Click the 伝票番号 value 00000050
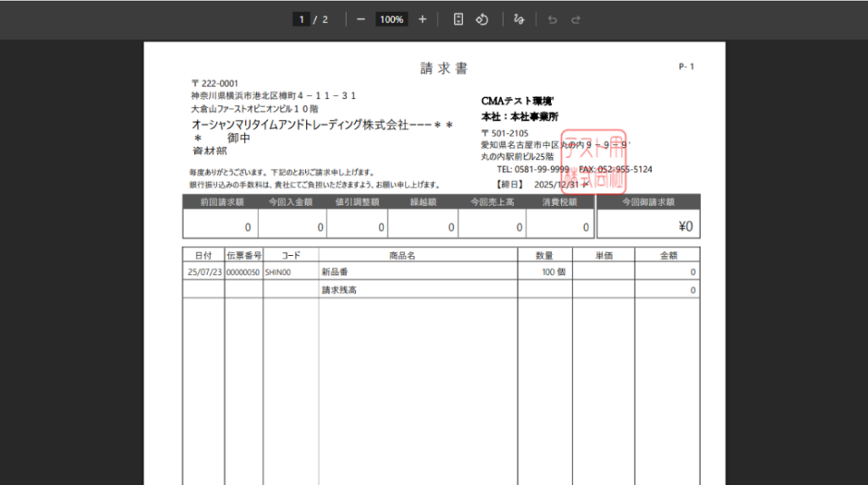Viewport: 868px width, 485px height. 243,272
